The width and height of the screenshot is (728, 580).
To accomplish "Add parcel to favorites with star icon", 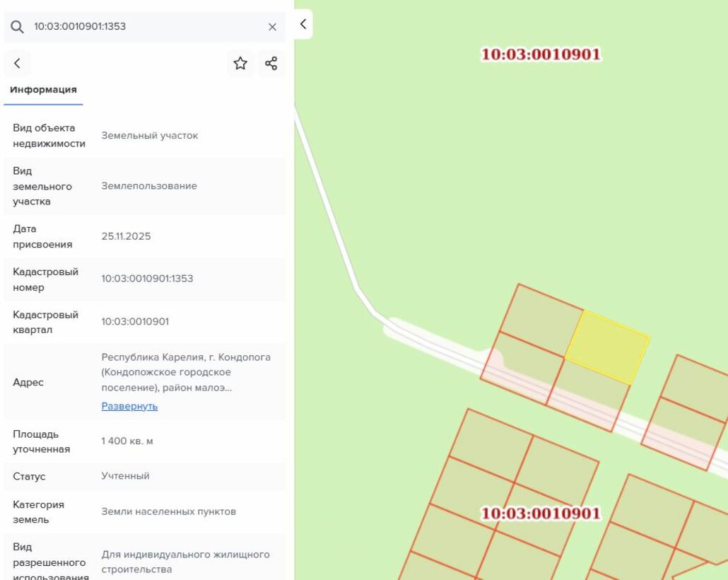I will (x=240, y=63).
